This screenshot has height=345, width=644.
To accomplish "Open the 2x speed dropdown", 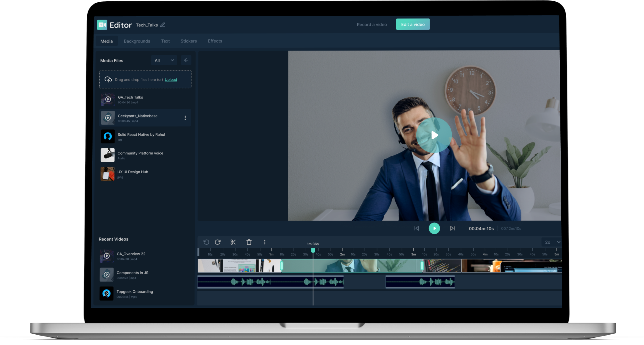I will coord(552,242).
